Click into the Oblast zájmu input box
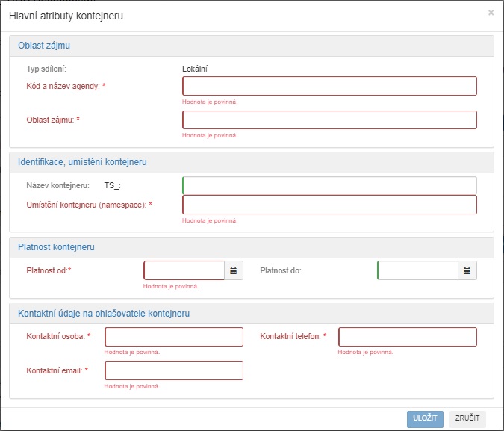The image size is (504, 431). pos(329,120)
